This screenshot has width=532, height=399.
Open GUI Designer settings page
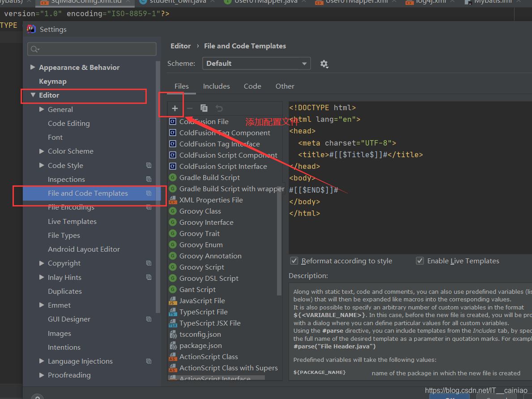pos(69,319)
